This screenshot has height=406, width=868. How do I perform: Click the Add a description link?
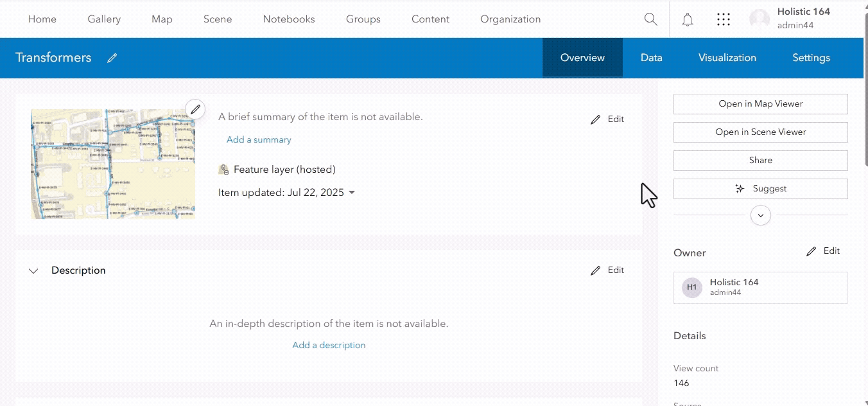[329, 345]
